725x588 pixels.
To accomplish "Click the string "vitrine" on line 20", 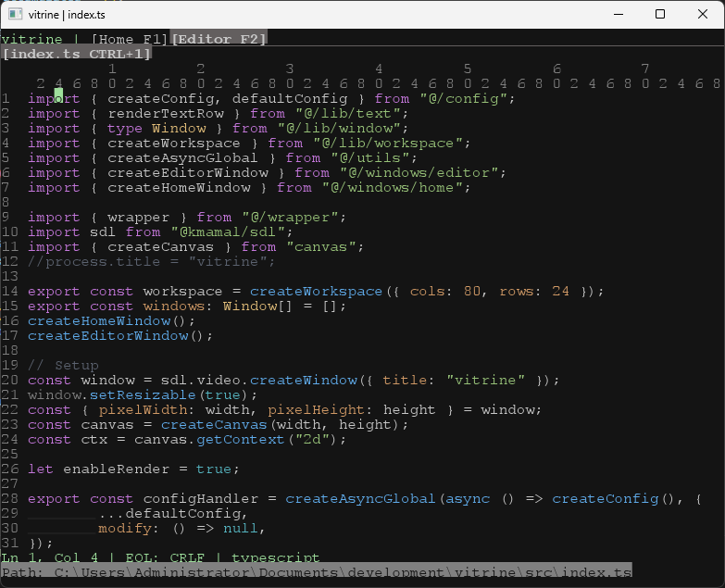I will pos(485,380).
